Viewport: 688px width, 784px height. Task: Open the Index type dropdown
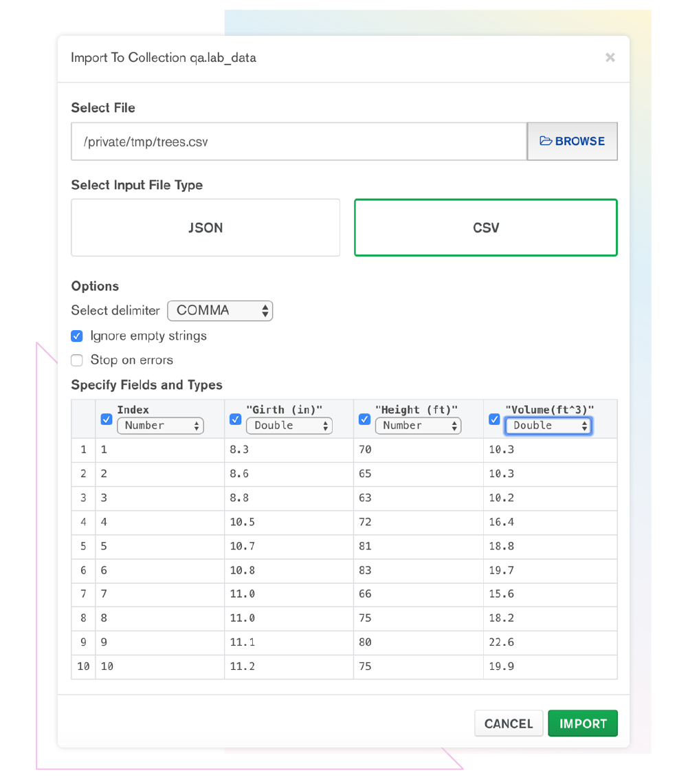click(x=160, y=426)
